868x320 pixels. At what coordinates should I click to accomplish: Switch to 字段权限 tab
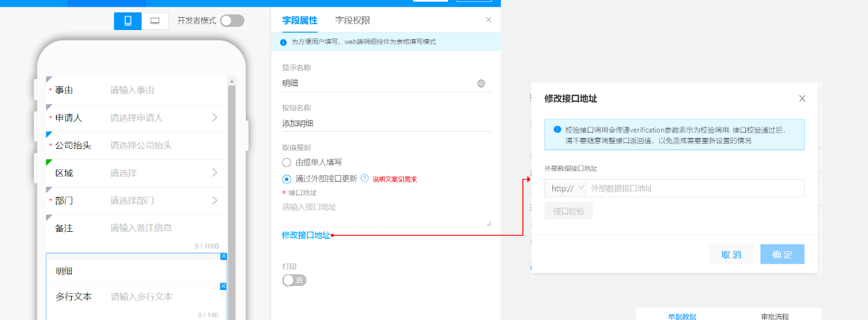point(353,20)
